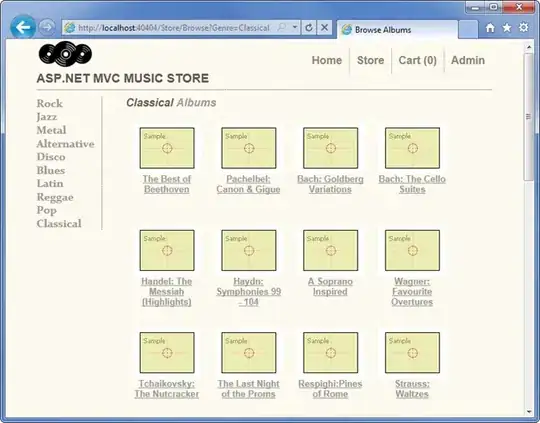Select the Jazz genre in the sidebar
Image resolution: width=540 pixels, height=423 pixels.
[x=47, y=117]
